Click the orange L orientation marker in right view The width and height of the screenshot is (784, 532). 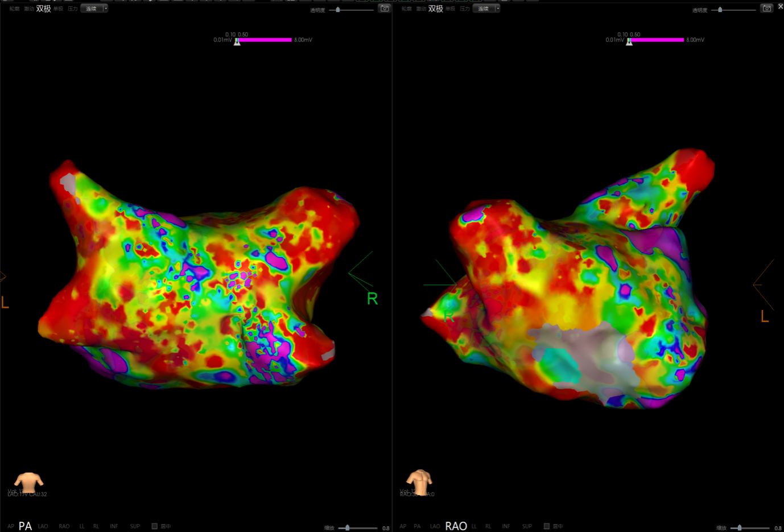click(765, 317)
